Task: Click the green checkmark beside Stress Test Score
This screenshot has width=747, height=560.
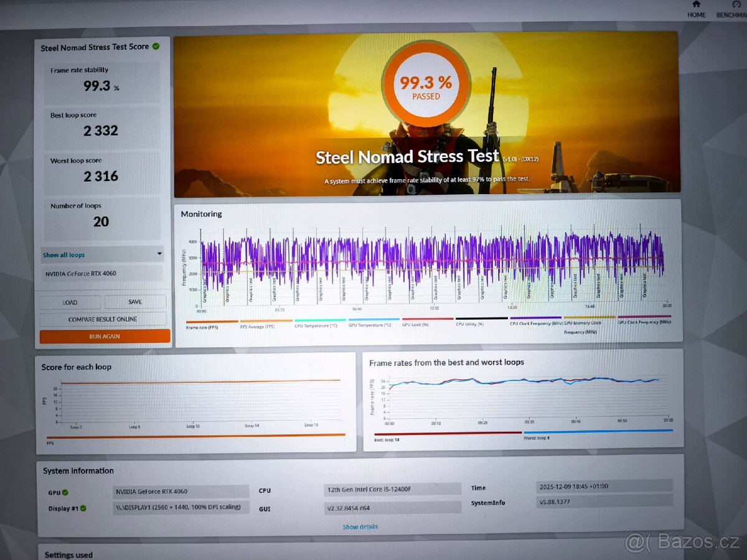Action: (x=156, y=46)
